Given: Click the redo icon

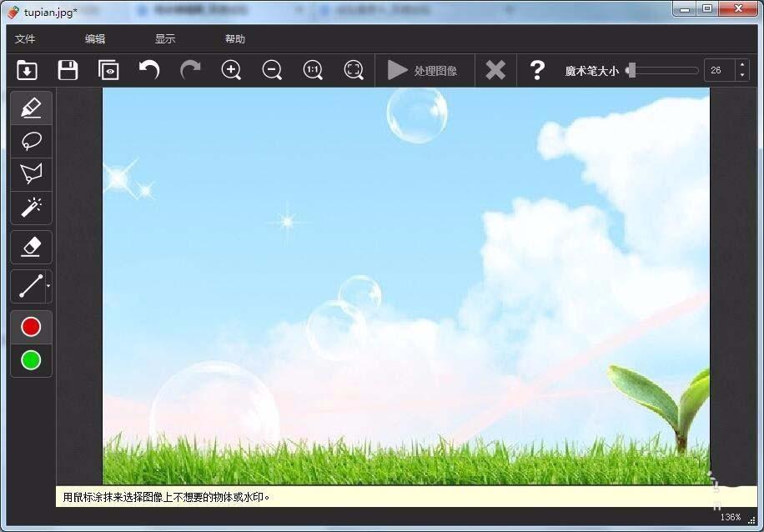Looking at the screenshot, I should [x=190, y=70].
